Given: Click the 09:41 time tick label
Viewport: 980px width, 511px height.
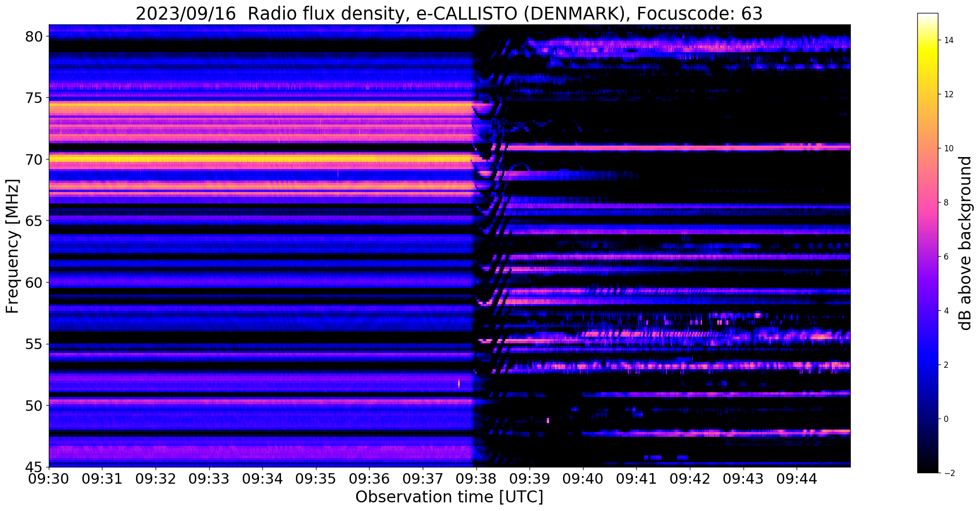Looking at the screenshot, I should [637, 478].
